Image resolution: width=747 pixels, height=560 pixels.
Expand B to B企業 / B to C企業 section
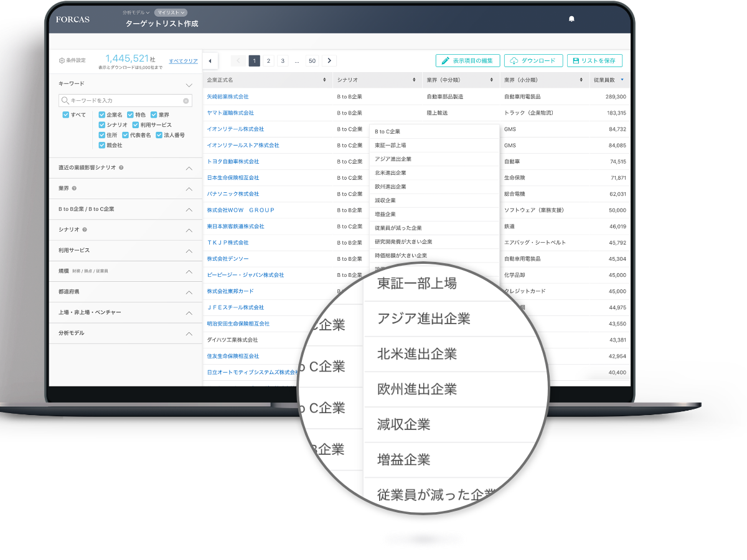(189, 210)
